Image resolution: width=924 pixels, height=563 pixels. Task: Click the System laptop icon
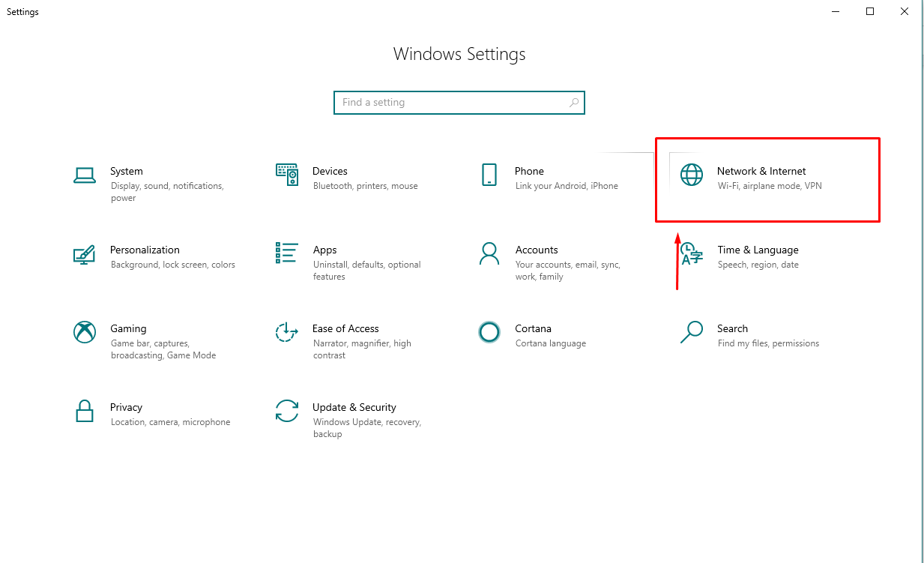(85, 175)
